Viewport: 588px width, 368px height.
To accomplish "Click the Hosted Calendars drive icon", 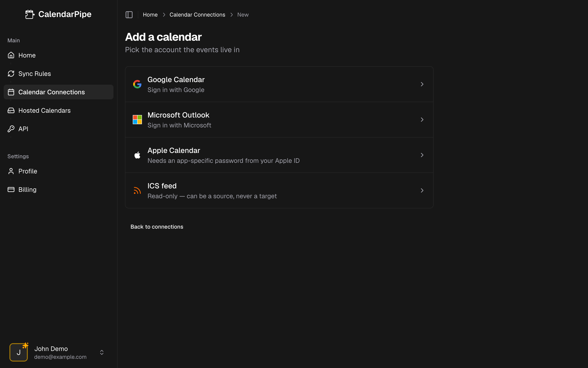I will point(11,110).
